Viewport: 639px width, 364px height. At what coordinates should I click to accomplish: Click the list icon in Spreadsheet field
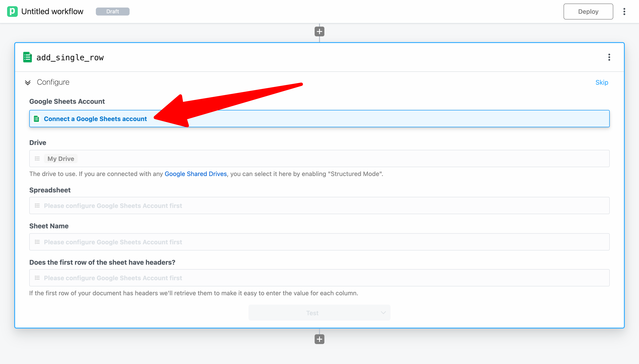coord(37,205)
